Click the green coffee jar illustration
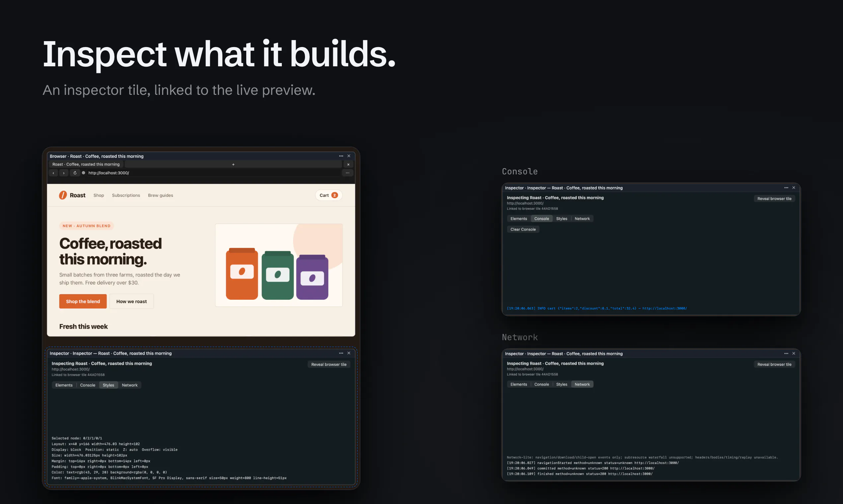The height and width of the screenshot is (504, 843). [277, 276]
